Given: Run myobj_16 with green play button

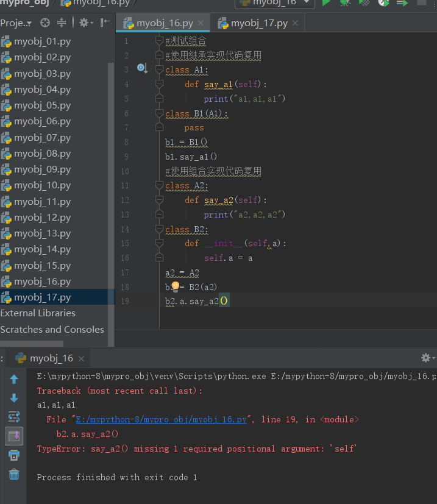Looking at the screenshot, I should (326, 3).
